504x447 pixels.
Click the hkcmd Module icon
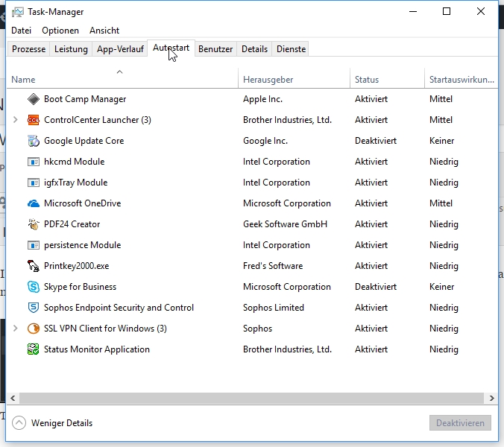click(x=34, y=162)
